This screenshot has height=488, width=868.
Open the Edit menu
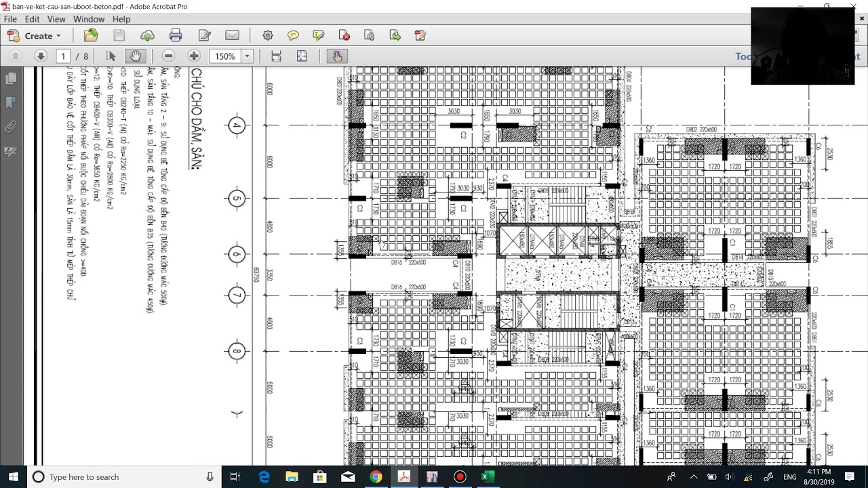pos(32,19)
